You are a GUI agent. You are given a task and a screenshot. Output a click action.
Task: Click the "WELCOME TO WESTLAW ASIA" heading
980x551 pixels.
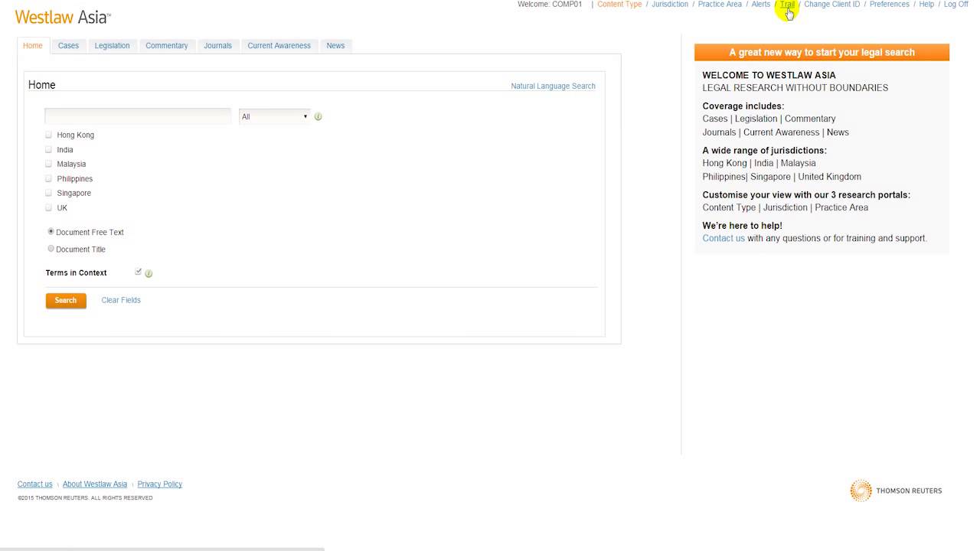769,76
